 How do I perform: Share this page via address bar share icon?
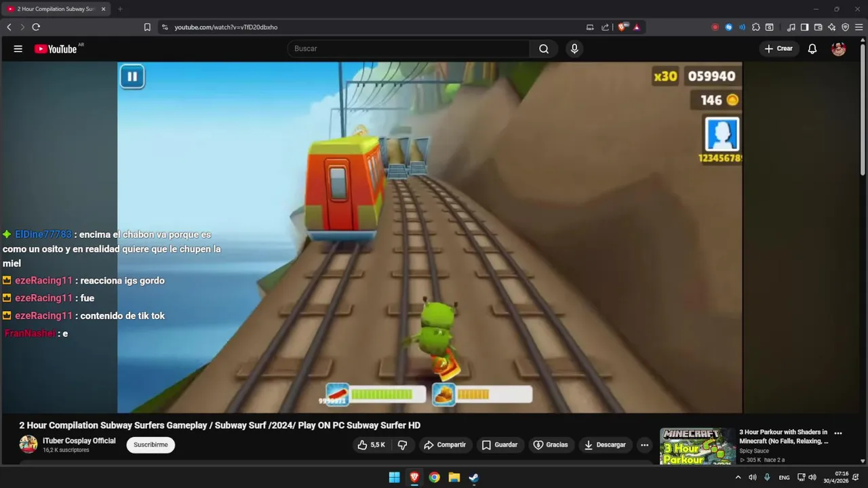pyautogui.click(x=606, y=27)
